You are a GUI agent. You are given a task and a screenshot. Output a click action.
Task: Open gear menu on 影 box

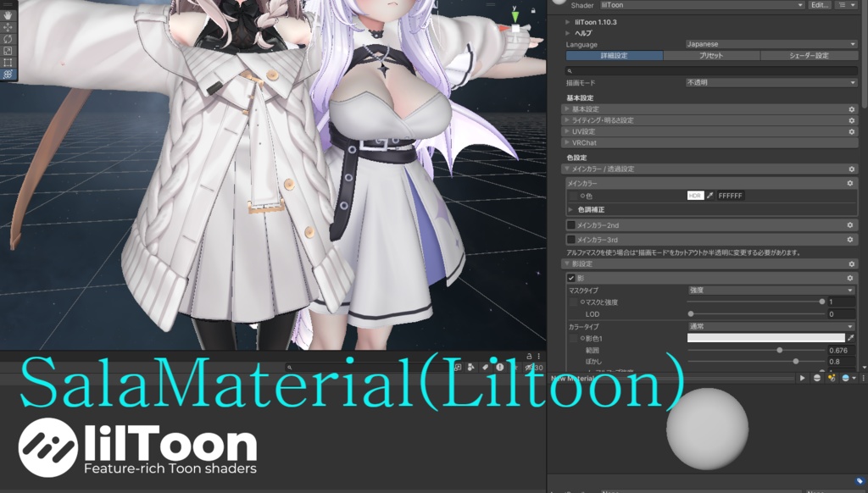849,278
